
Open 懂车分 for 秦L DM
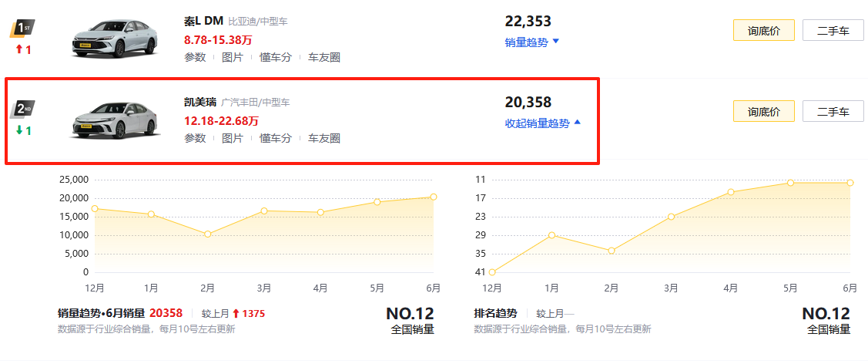click(x=275, y=57)
